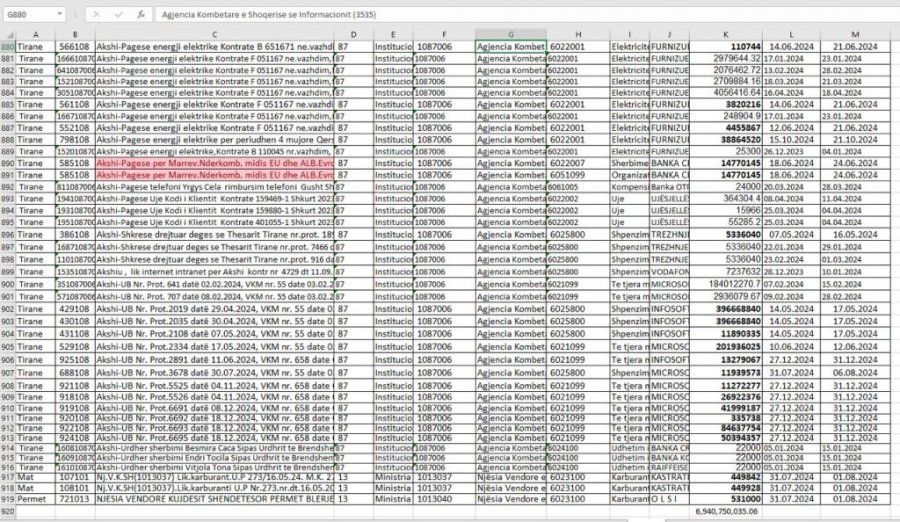The width and height of the screenshot is (900, 522).
Task: Select column C header
Action: [214, 35]
